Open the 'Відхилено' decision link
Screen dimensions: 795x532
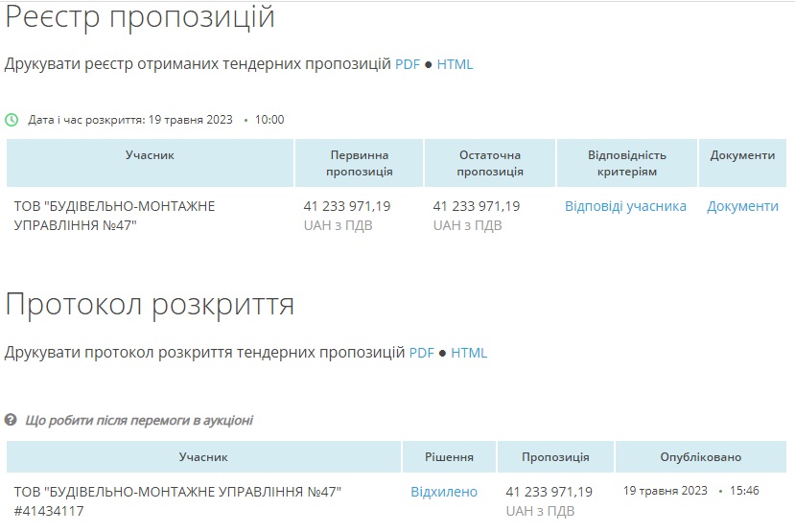444,492
